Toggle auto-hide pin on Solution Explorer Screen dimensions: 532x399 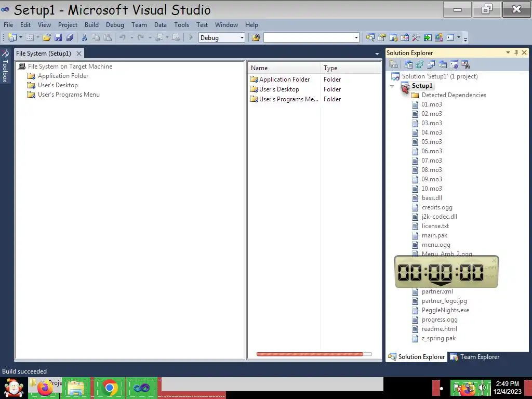click(516, 52)
